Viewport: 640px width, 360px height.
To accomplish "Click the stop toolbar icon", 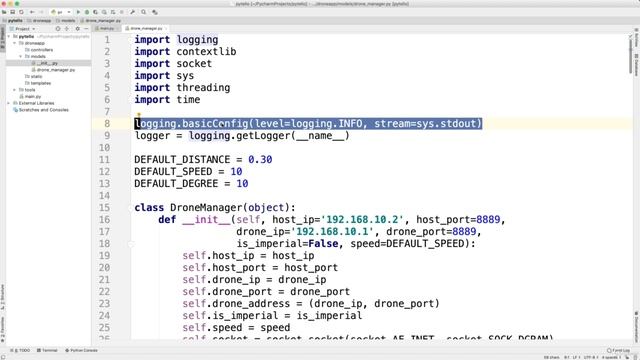I will point(122,12).
